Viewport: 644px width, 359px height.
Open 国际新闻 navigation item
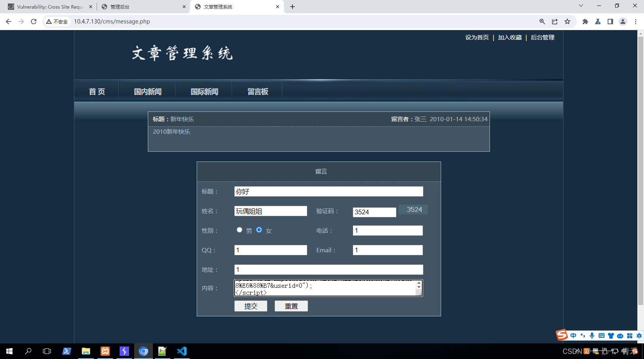point(204,92)
